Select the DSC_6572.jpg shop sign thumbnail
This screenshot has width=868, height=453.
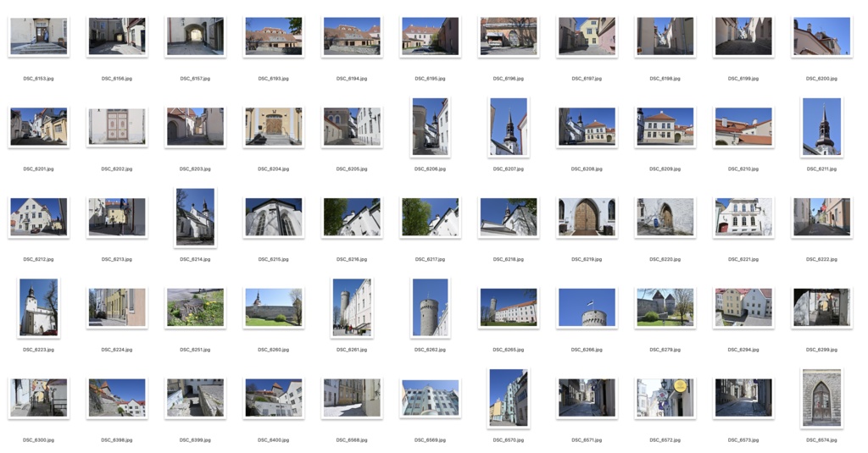(665, 398)
